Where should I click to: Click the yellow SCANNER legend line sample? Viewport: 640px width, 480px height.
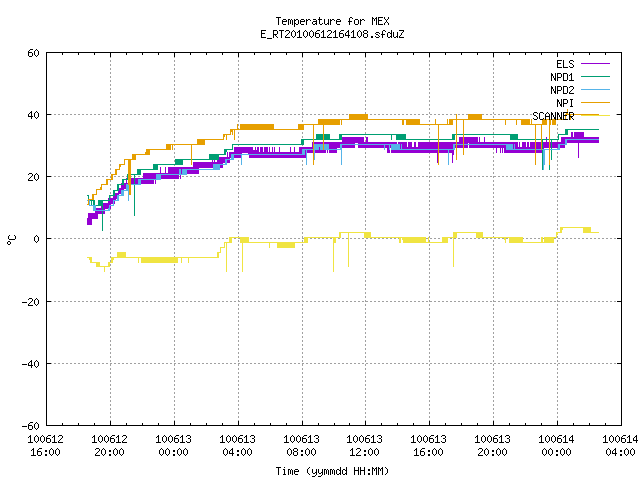click(595, 116)
